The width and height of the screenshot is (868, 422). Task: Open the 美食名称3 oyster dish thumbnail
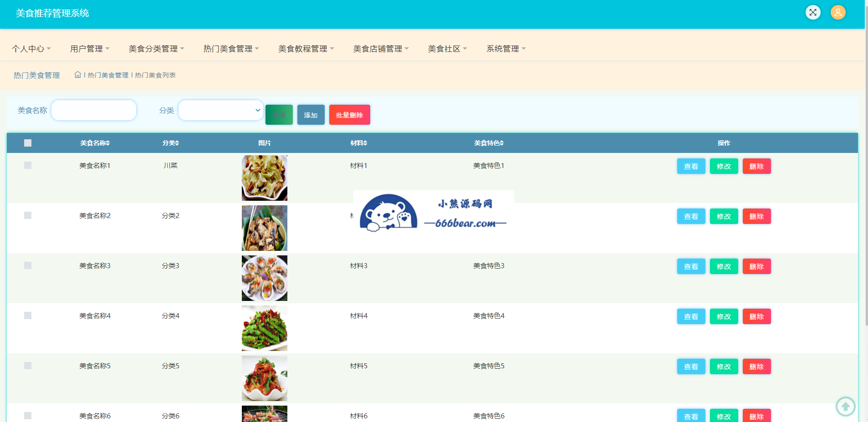click(265, 278)
